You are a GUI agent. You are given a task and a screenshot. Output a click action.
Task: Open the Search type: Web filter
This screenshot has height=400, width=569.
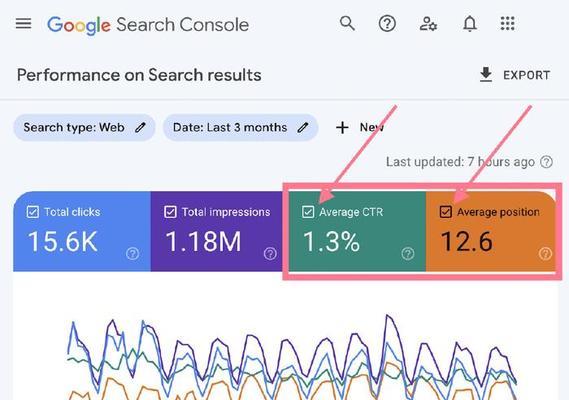tap(84, 127)
